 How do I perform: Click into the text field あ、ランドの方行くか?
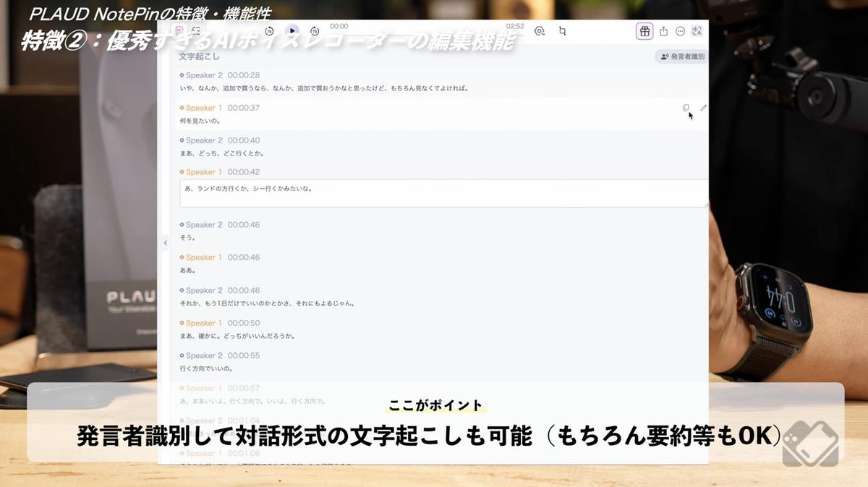click(x=443, y=193)
